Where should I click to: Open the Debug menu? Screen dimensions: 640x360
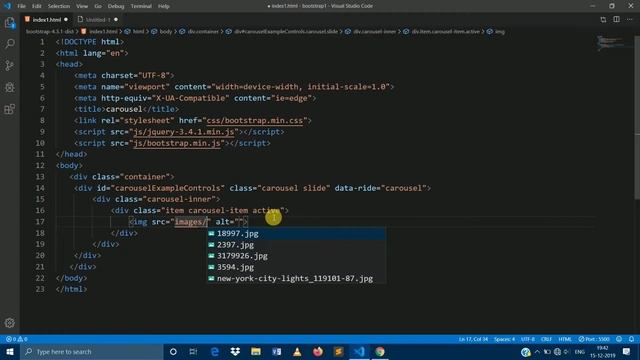[116, 6]
